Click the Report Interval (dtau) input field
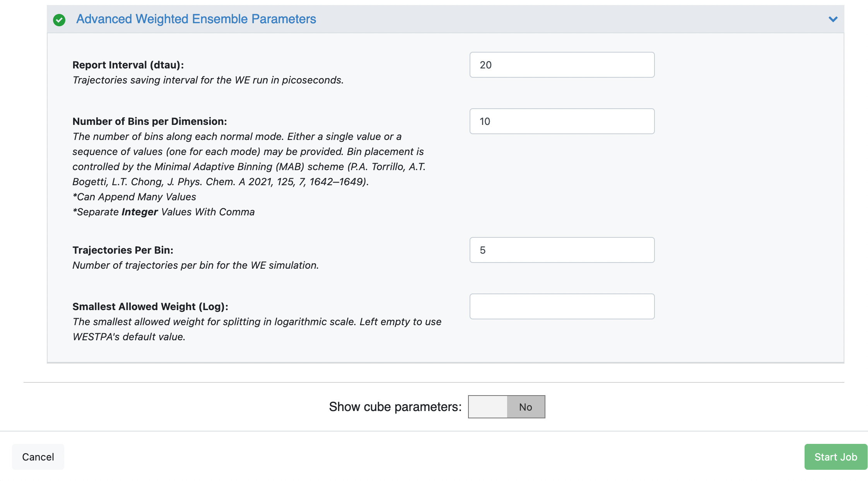This screenshot has height=481, width=868. pyautogui.click(x=562, y=65)
